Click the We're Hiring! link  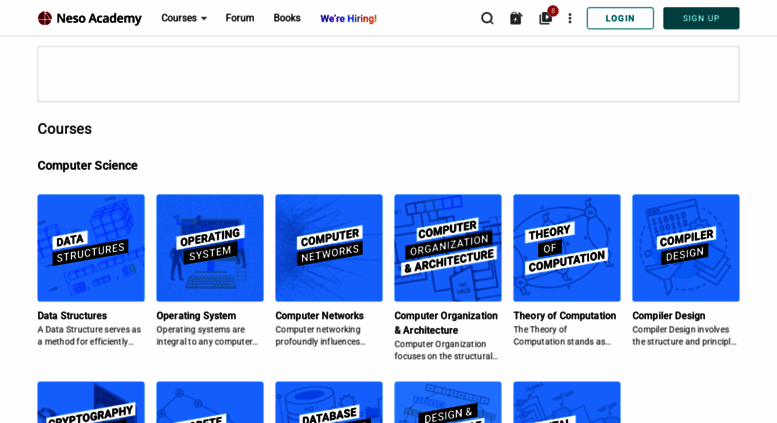(x=348, y=18)
